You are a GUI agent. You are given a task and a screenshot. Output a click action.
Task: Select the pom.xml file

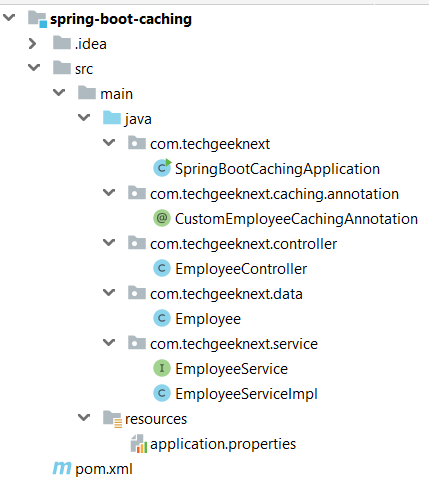(104, 469)
